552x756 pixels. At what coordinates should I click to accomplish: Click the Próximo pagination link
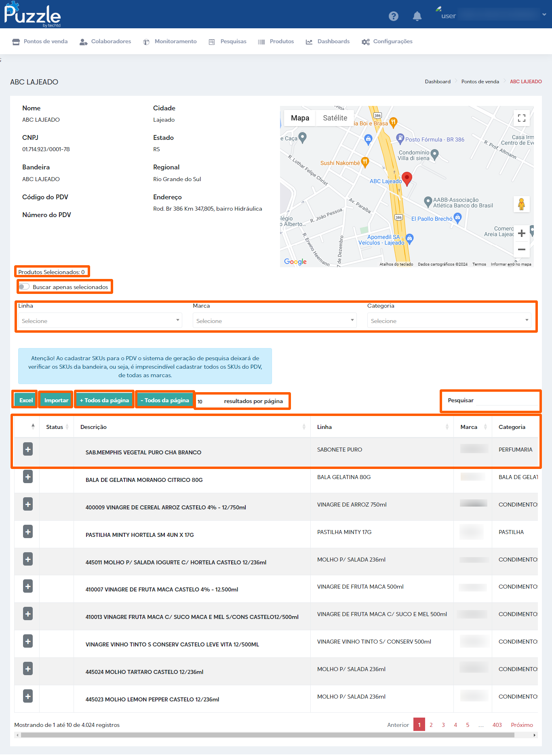(522, 725)
